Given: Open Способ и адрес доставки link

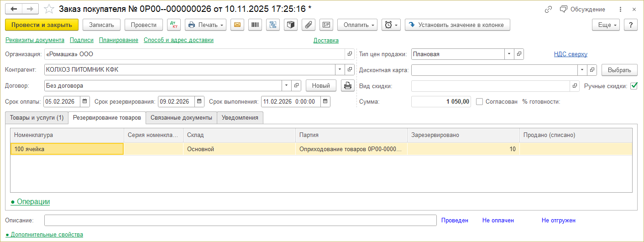Looking at the screenshot, I should (x=178, y=40).
